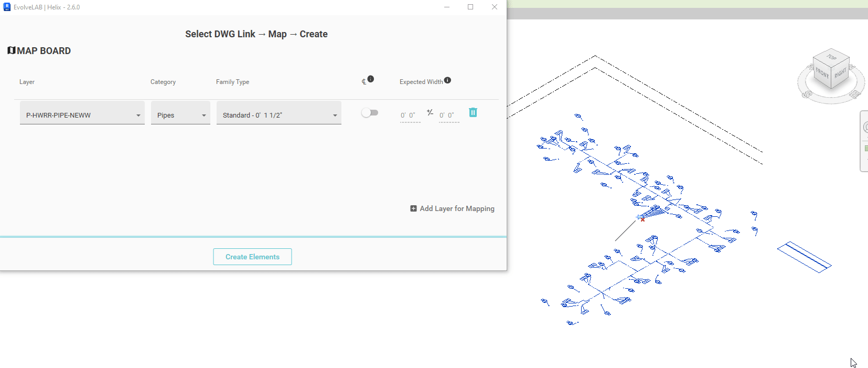This screenshot has height=368, width=868.
Task: Toggle the centerline switch for the pipe layer
Action: coord(369,113)
